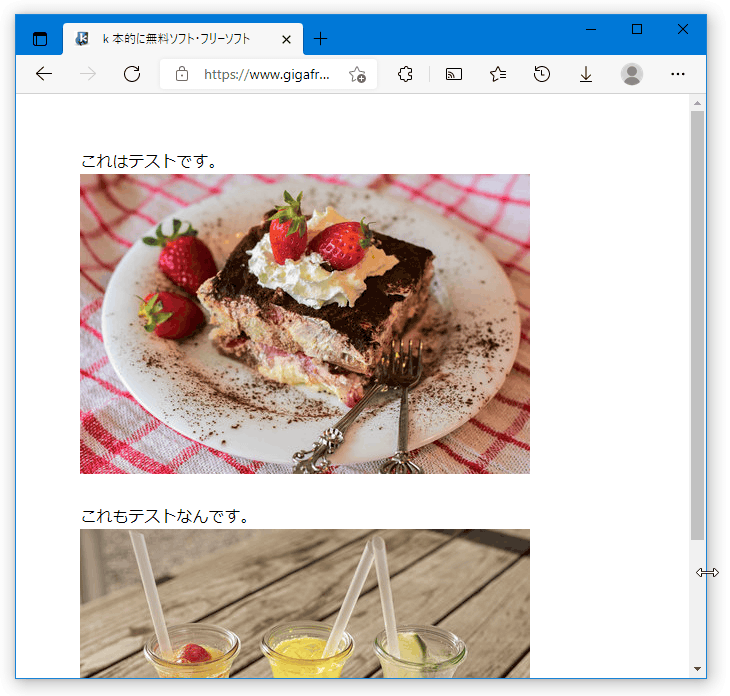Open the Favorites list

tap(498, 74)
